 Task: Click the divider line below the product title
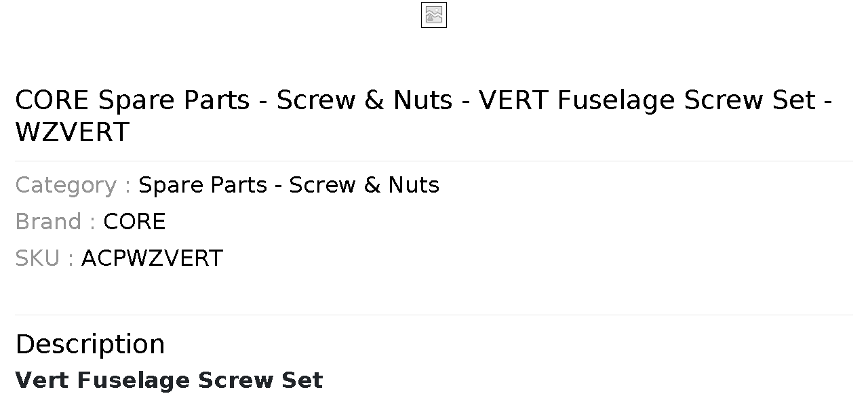(x=434, y=161)
